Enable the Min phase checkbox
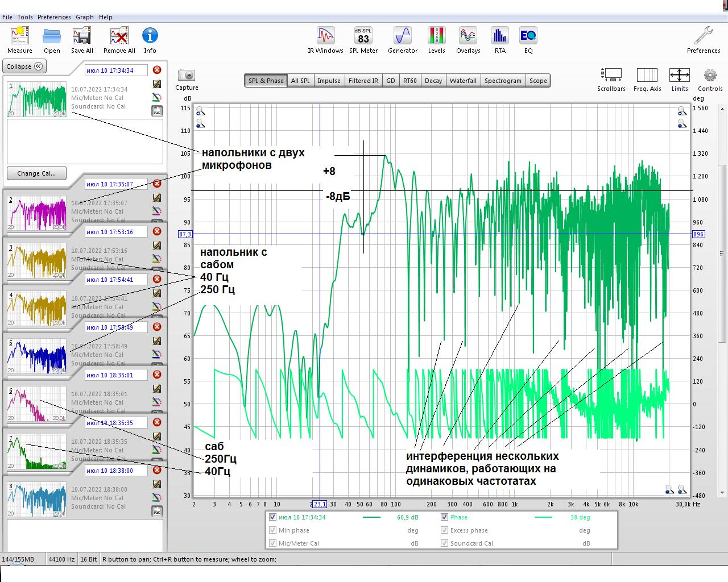Viewport: 728px width, 582px height. 273,530
